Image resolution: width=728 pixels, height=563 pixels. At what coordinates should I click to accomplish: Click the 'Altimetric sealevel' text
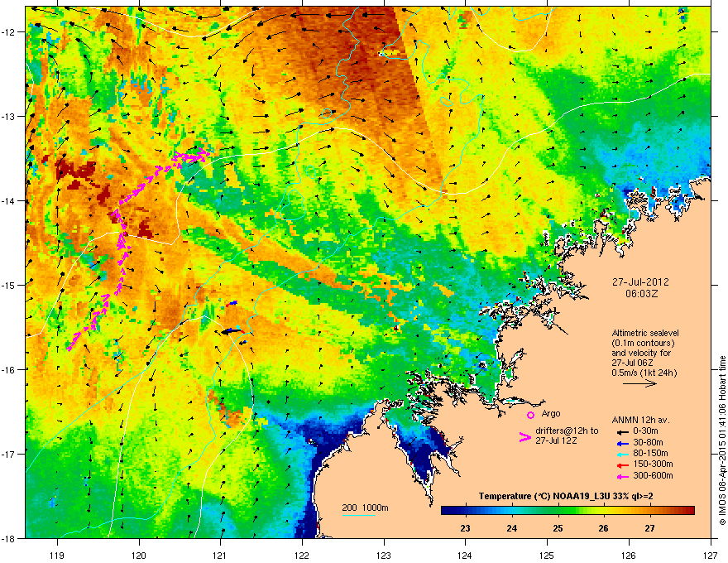645,333
